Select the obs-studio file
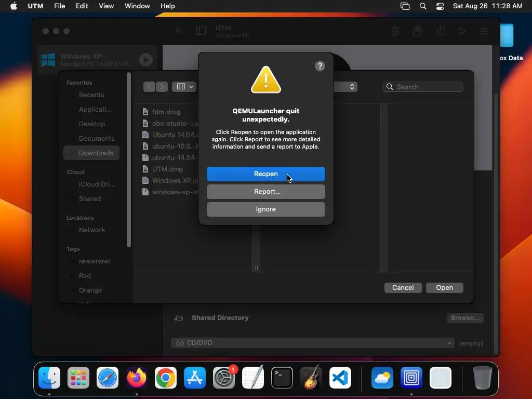The height and width of the screenshot is (399, 532). (x=170, y=123)
